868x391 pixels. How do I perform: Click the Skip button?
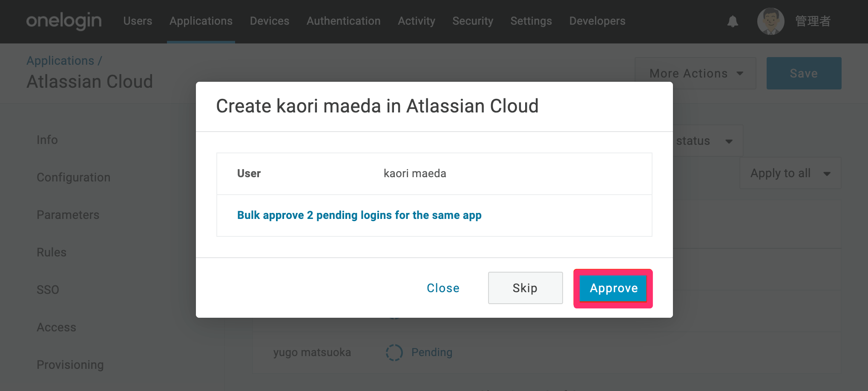pyautogui.click(x=525, y=288)
